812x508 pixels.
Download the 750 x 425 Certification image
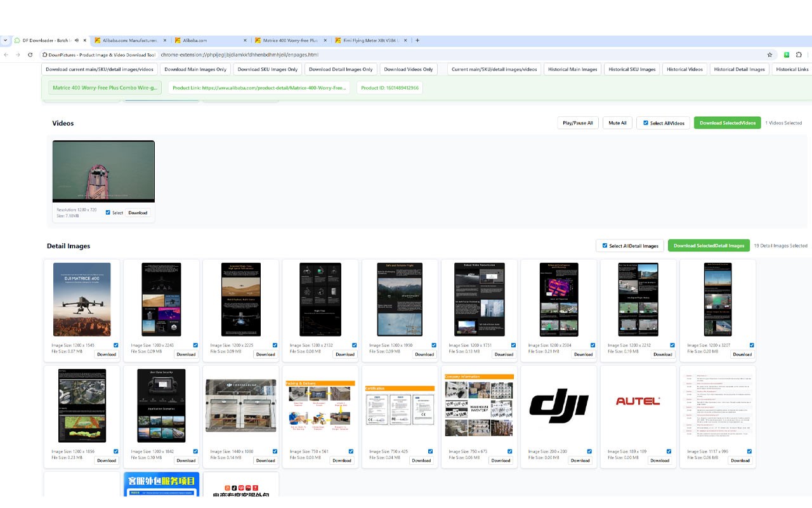tap(421, 460)
